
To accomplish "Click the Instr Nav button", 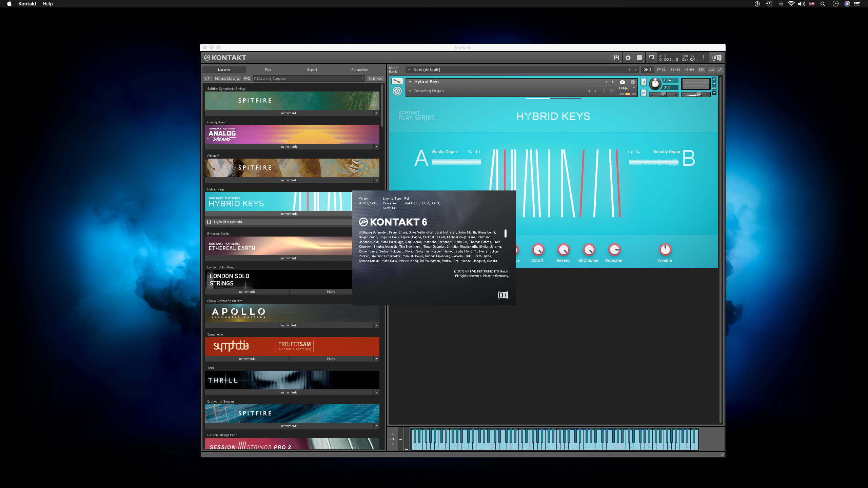I will pos(375,78).
